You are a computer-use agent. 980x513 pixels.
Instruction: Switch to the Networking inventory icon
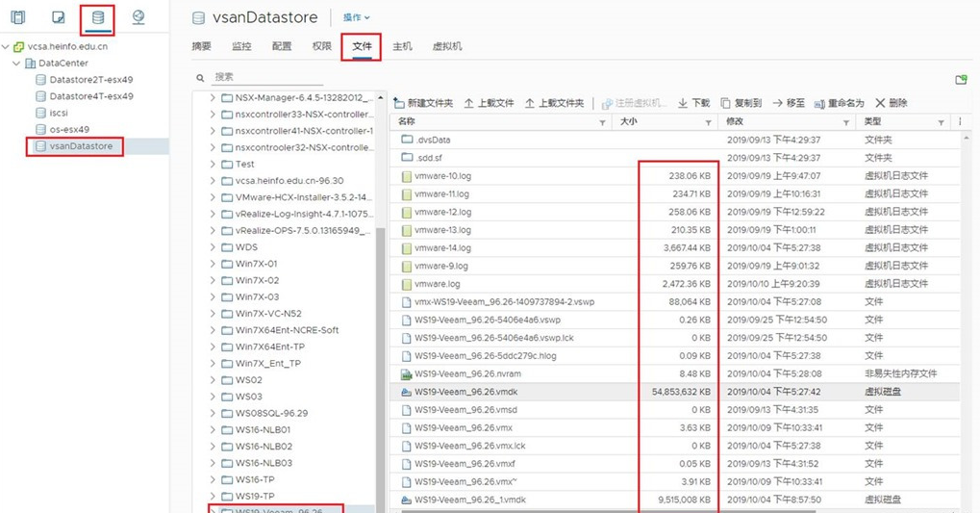(138, 17)
